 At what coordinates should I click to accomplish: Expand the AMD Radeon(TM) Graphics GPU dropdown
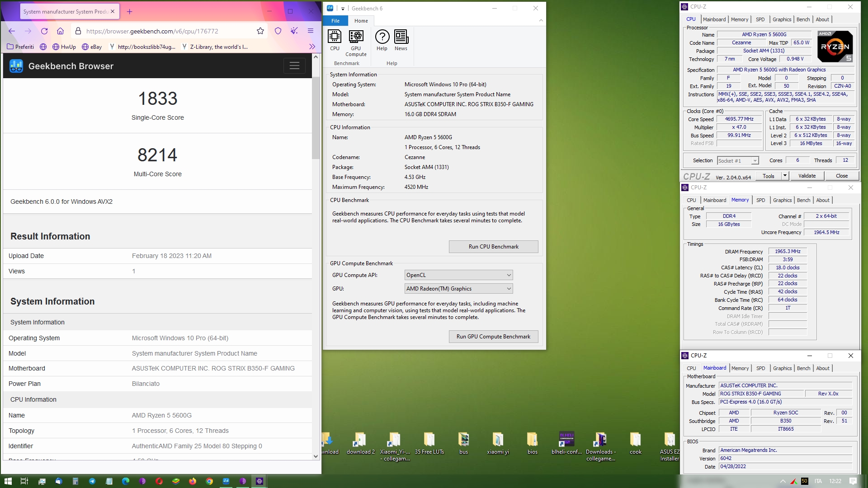coord(458,289)
